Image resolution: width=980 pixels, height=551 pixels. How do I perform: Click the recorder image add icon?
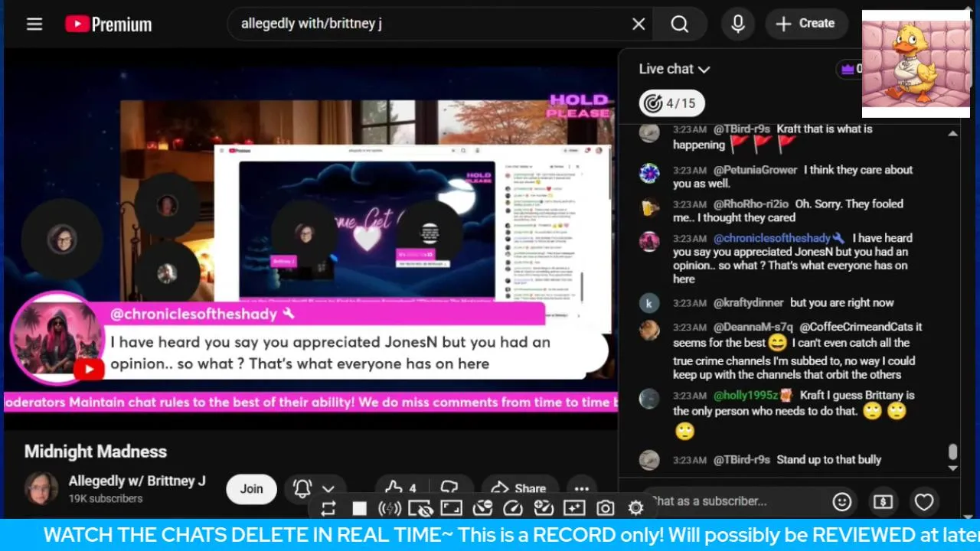click(544, 508)
